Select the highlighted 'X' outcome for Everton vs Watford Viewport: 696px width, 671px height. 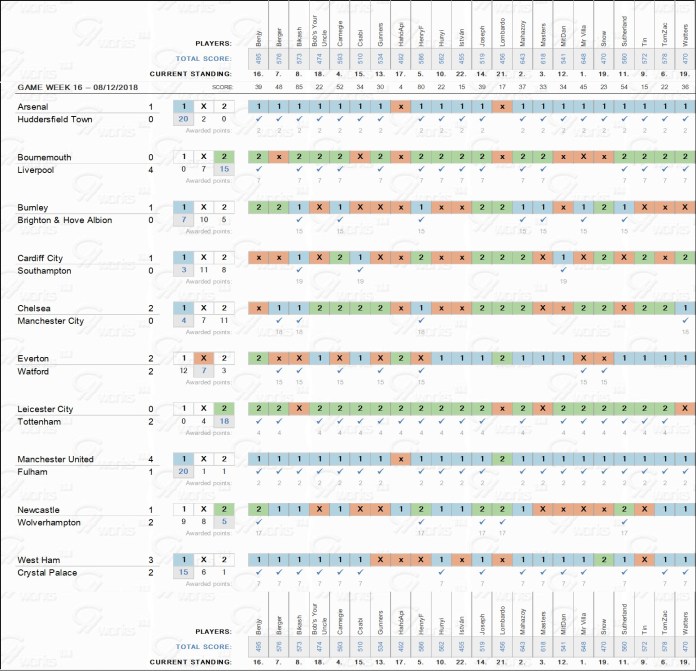point(204,358)
